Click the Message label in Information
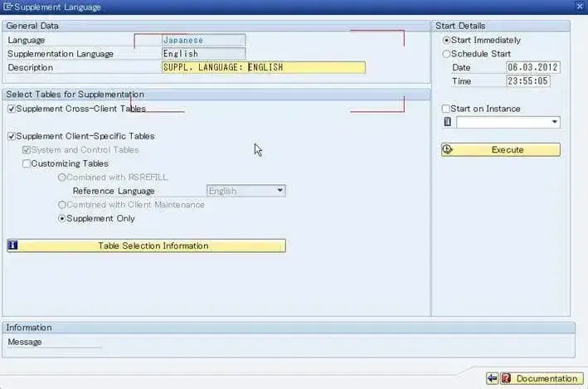This screenshot has height=389, width=588. (25, 342)
